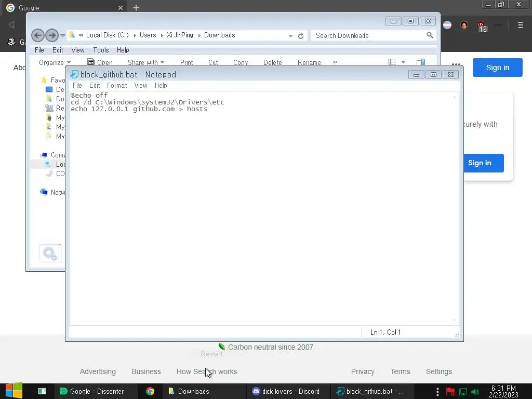The height and width of the screenshot is (399, 532).
Task: Close the Google browser tab
Action: (x=121, y=8)
